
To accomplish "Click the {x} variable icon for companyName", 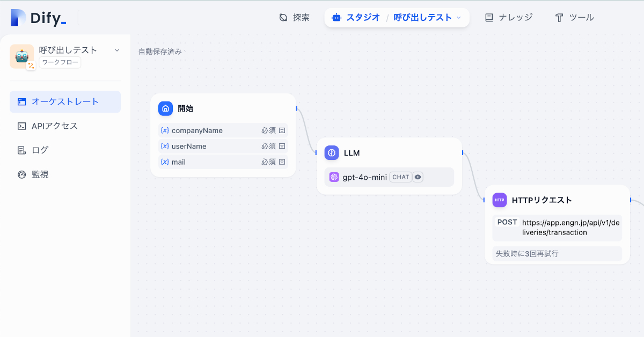I will point(164,130).
